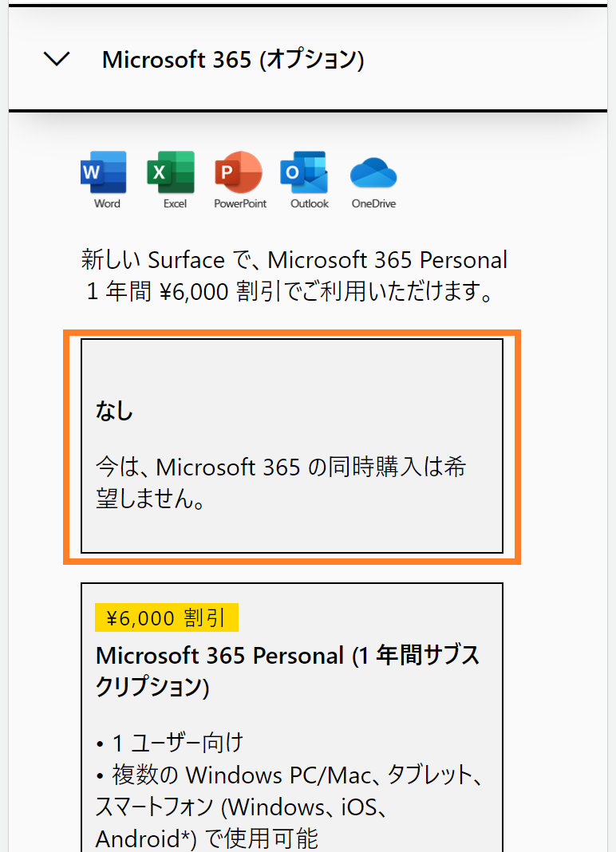
Task: Click the Outlook app icon
Action: tap(307, 172)
